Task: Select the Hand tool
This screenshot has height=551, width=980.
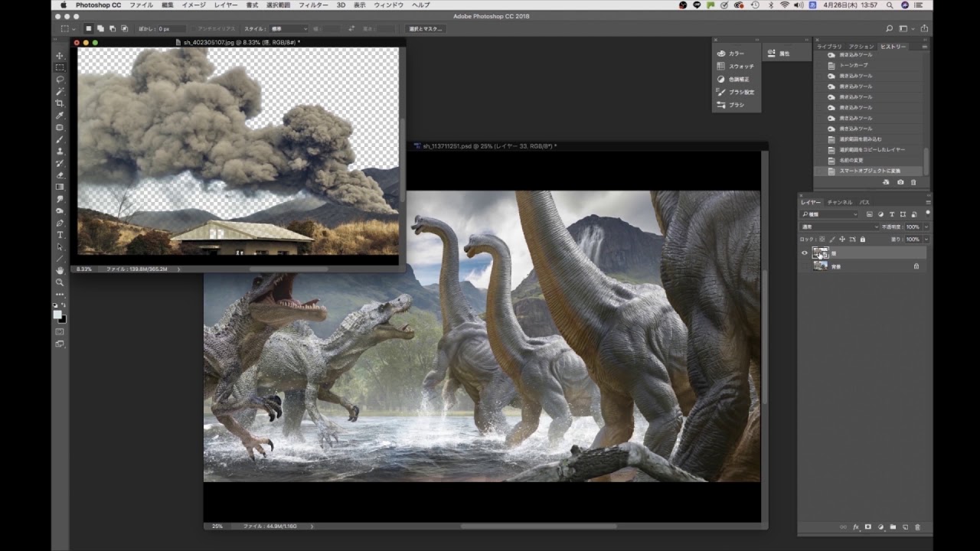Action: [60, 270]
